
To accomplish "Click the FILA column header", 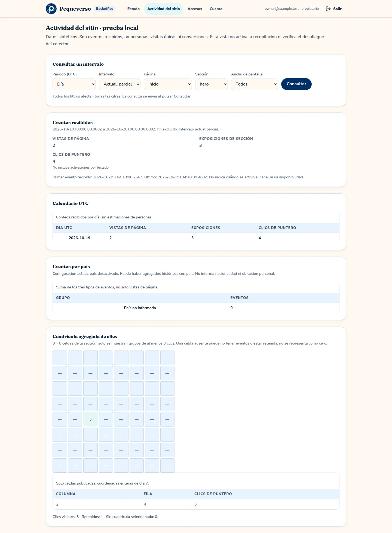I will point(148,494).
